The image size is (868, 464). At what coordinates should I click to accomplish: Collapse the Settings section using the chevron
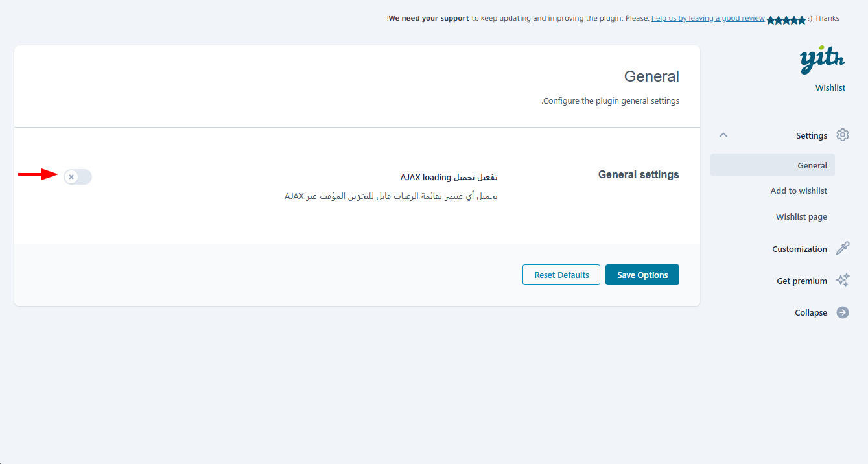pos(724,135)
